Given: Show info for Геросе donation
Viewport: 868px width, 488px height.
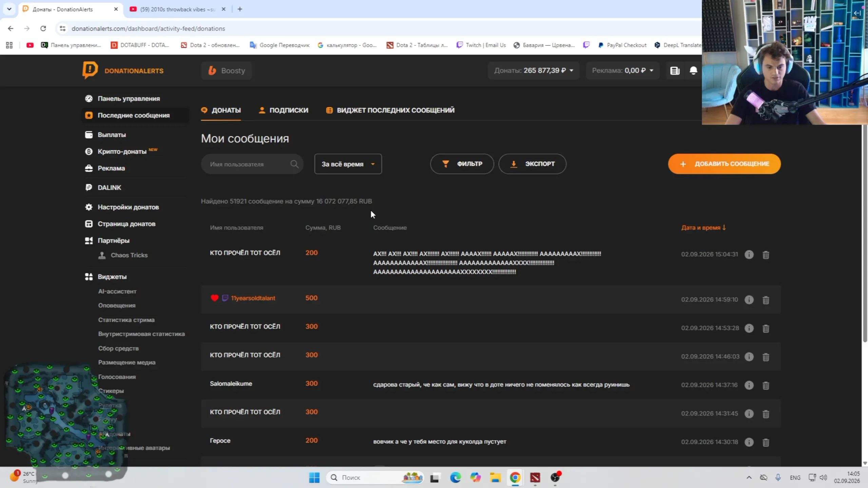Looking at the screenshot, I should [749, 442].
